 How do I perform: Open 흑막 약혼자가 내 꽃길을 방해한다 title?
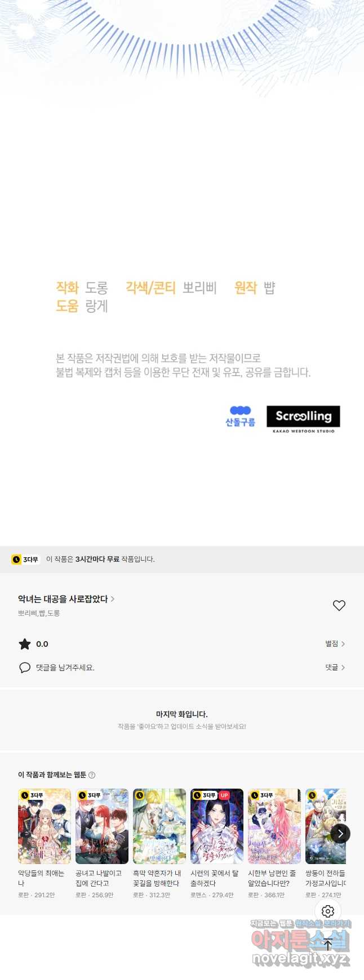[x=157, y=878]
